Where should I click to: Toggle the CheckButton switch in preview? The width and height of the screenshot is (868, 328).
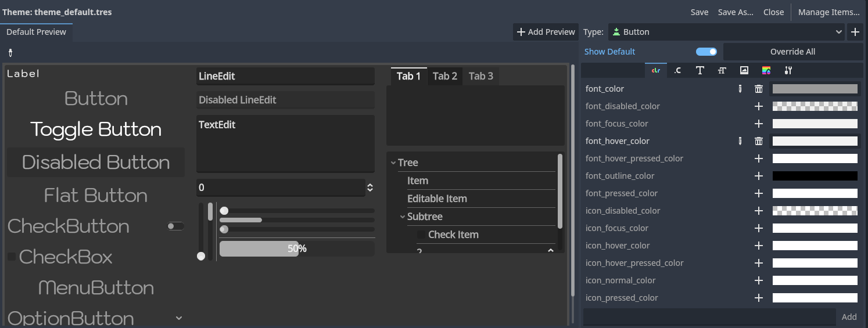click(x=175, y=226)
